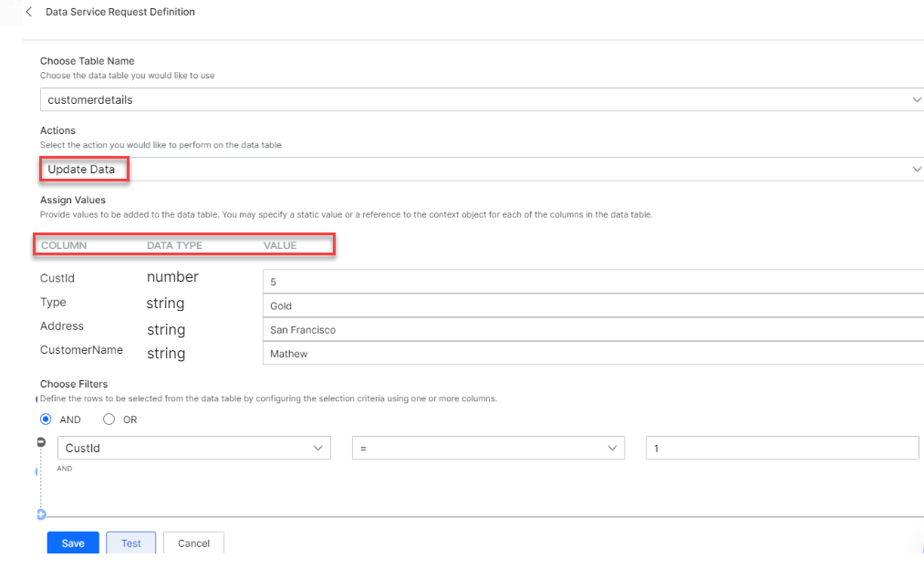Open the table name dropdown showing customerdetails

[x=482, y=99]
